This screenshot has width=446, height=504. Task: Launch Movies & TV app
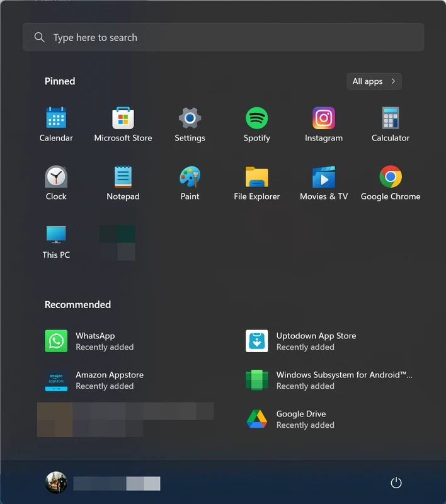(x=324, y=177)
